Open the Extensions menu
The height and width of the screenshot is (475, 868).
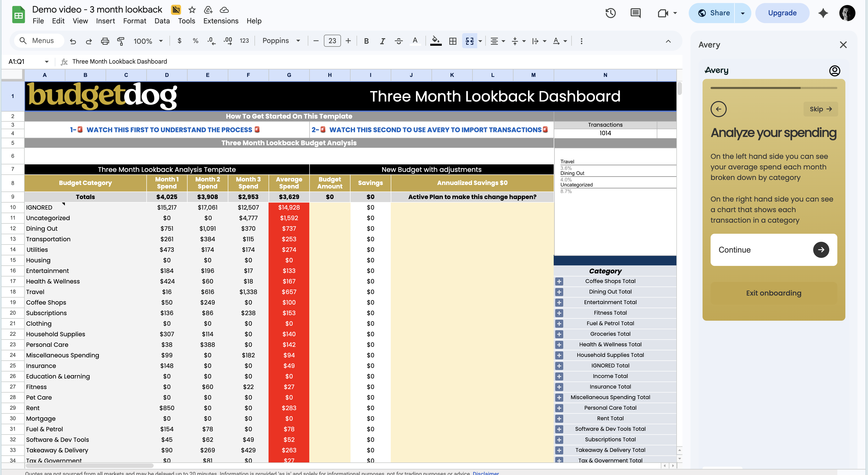tap(220, 21)
